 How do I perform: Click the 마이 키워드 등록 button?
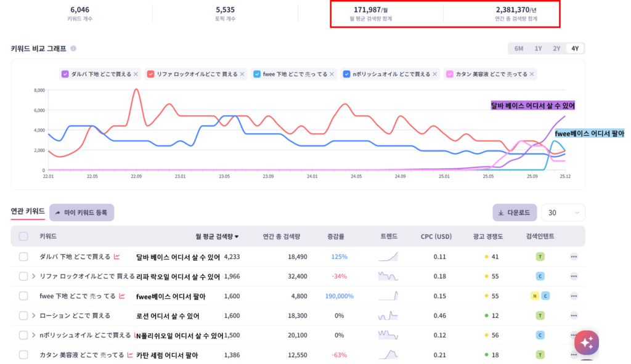[x=82, y=212]
